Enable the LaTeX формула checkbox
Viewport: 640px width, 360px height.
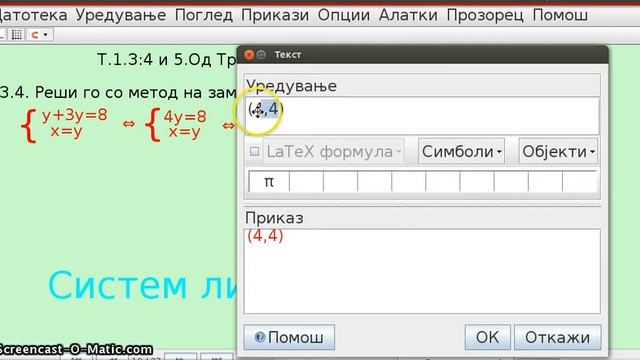254,152
